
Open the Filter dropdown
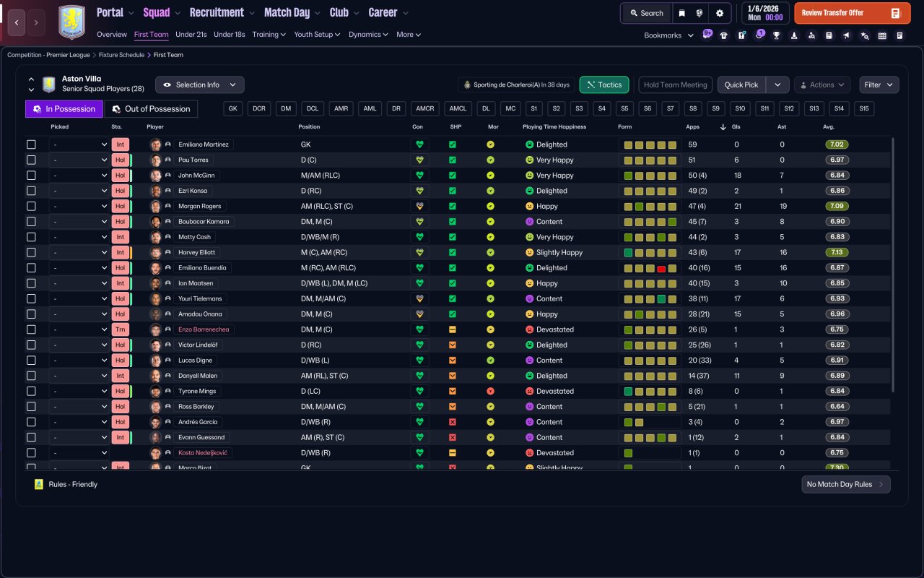tap(879, 85)
